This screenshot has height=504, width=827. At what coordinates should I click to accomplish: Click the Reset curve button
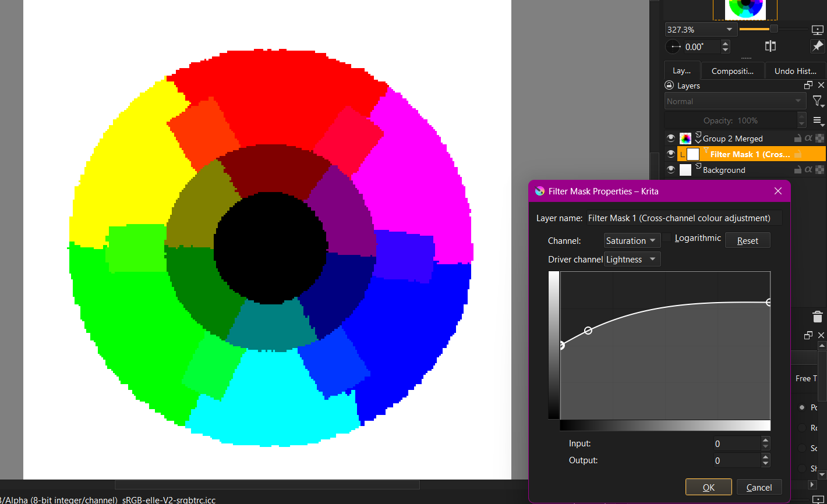747,241
